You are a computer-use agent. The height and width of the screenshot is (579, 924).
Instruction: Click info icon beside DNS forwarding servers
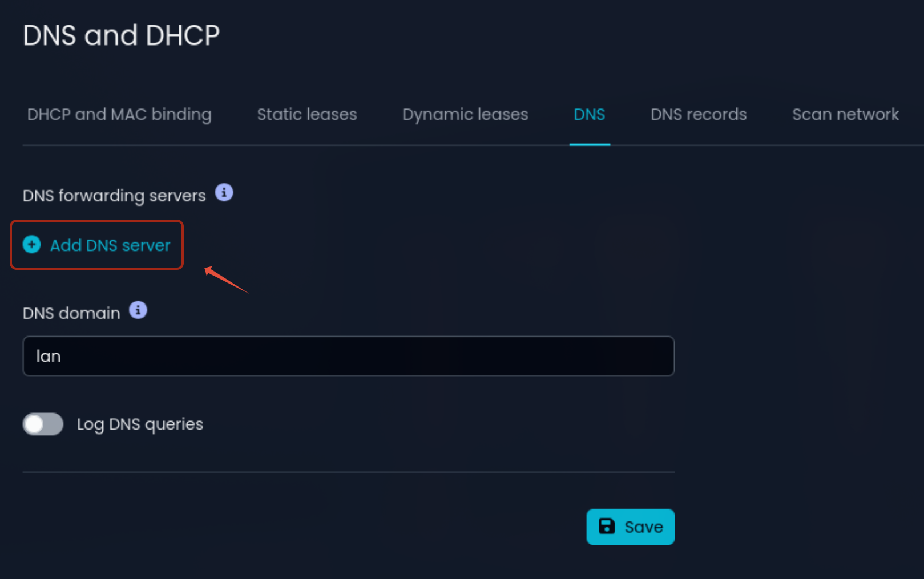click(x=224, y=193)
